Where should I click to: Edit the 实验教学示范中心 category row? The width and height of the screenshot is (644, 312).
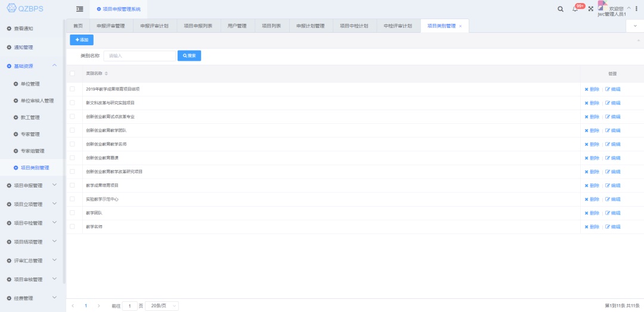click(x=613, y=199)
